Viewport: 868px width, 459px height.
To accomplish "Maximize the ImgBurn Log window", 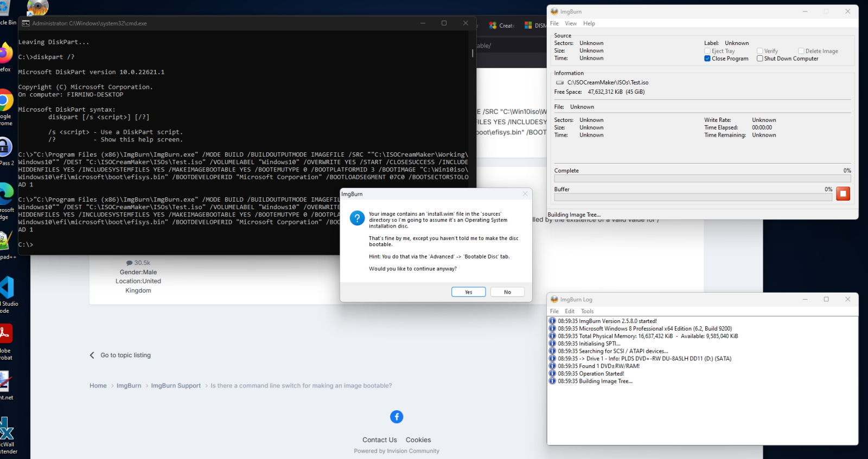I will pyautogui.click(x=826, y=299).
